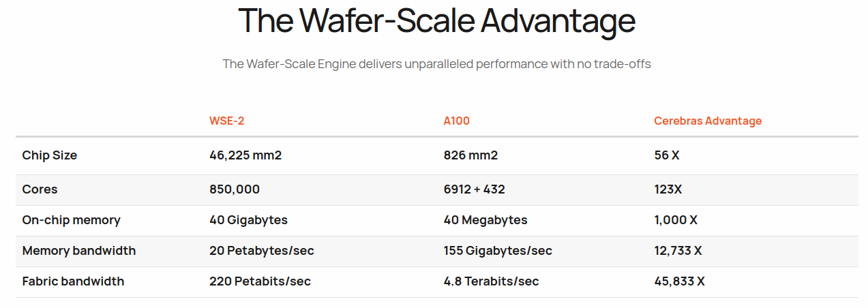Image resolution: width=868 pixels, height=308 pixels.
Task: Click the 20 Petabytes/sec value
Action: pos(262,251)
